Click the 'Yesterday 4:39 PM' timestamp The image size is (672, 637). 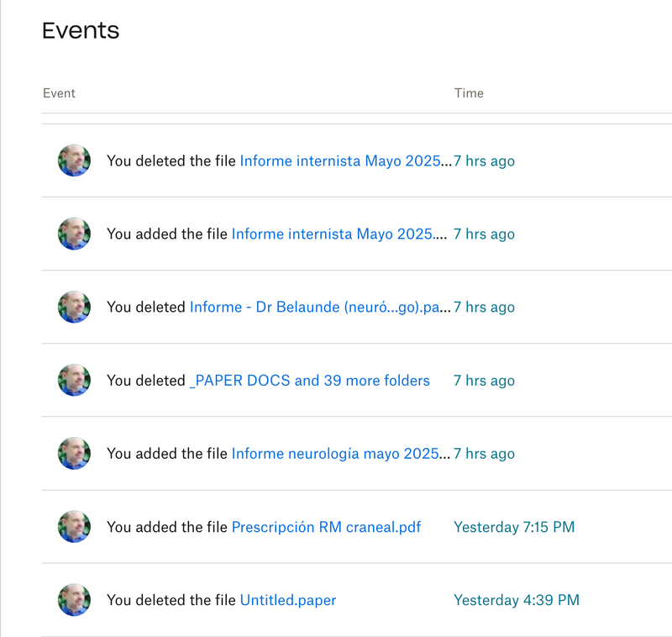click(517, 600)
